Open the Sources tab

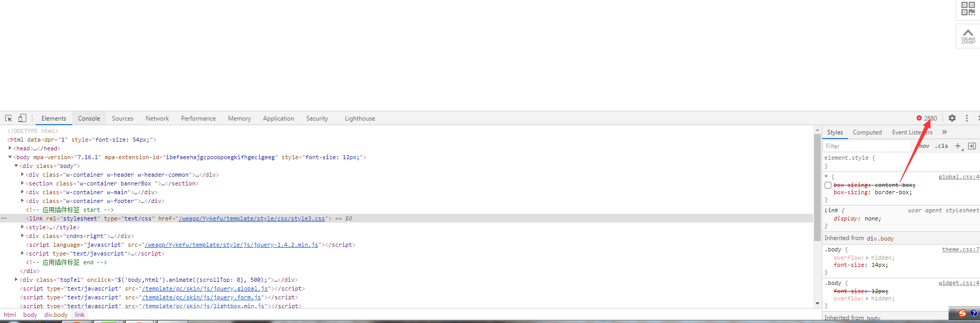point(123,118)
